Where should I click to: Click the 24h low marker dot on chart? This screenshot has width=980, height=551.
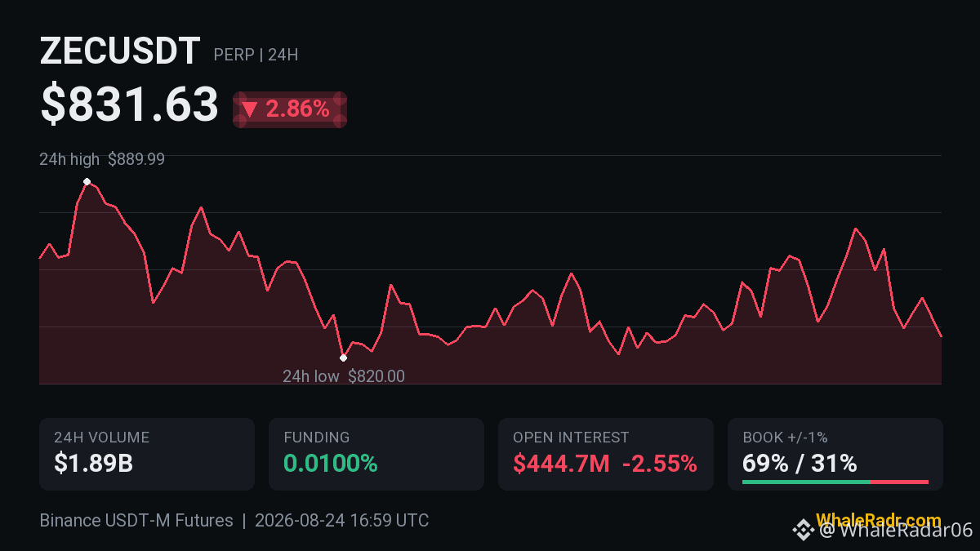click(343, 358)
